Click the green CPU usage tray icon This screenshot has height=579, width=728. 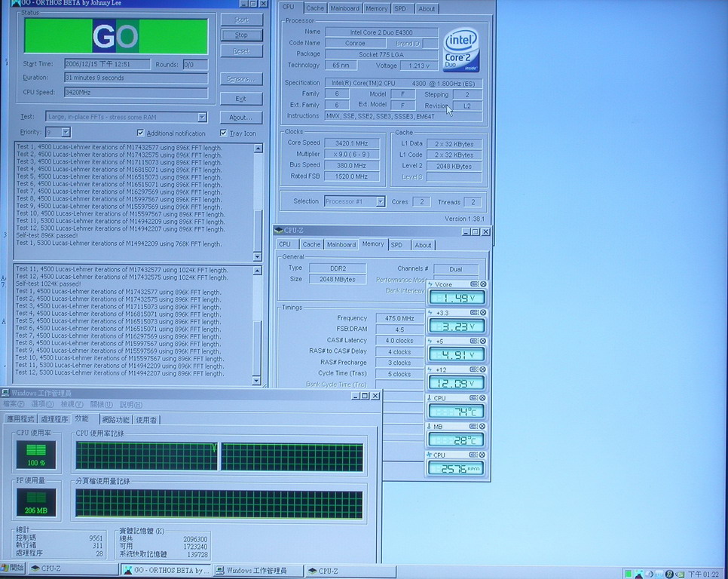(x=629, y=574)
